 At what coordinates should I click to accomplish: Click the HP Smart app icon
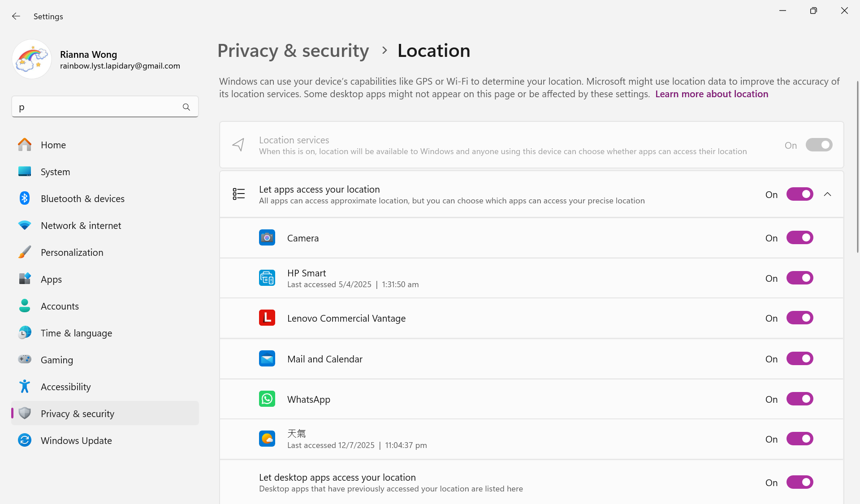tap(267, 278)
